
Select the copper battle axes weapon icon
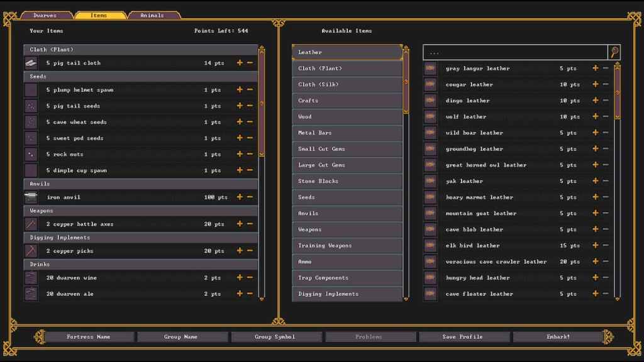pos(30,224)
